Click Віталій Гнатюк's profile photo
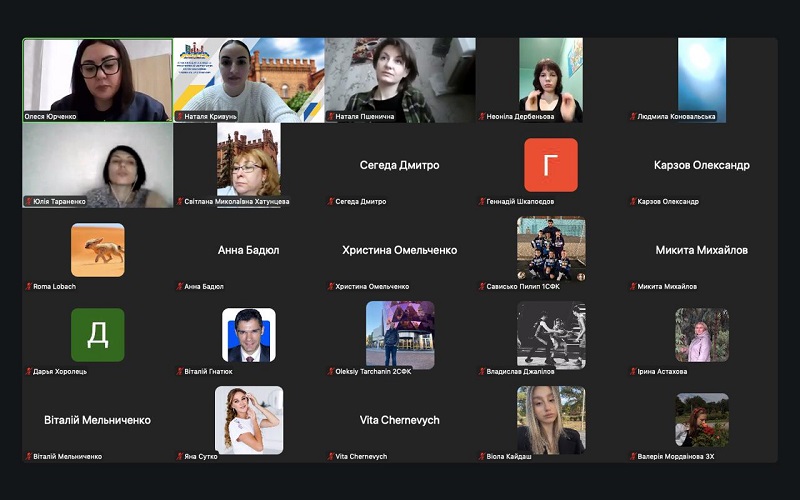The height and width of the screenshot is (500, 800). [x=248, y=334]
